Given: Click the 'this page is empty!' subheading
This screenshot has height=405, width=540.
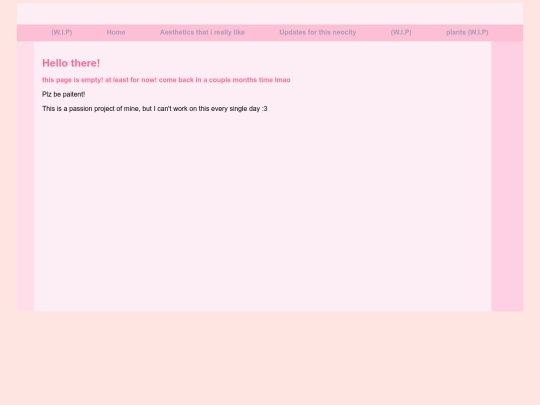Looking at the screenshot, I should tap(166, 80).
